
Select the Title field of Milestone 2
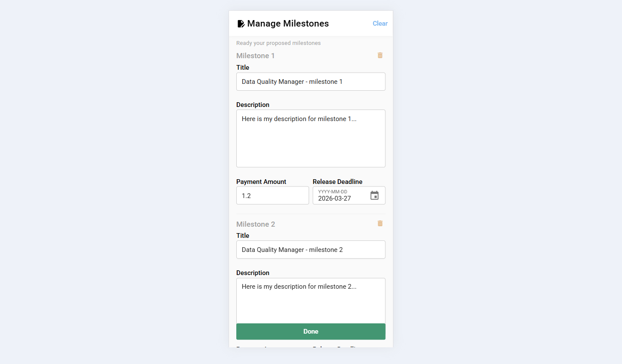pyautogui.click(x=311, y=249)
